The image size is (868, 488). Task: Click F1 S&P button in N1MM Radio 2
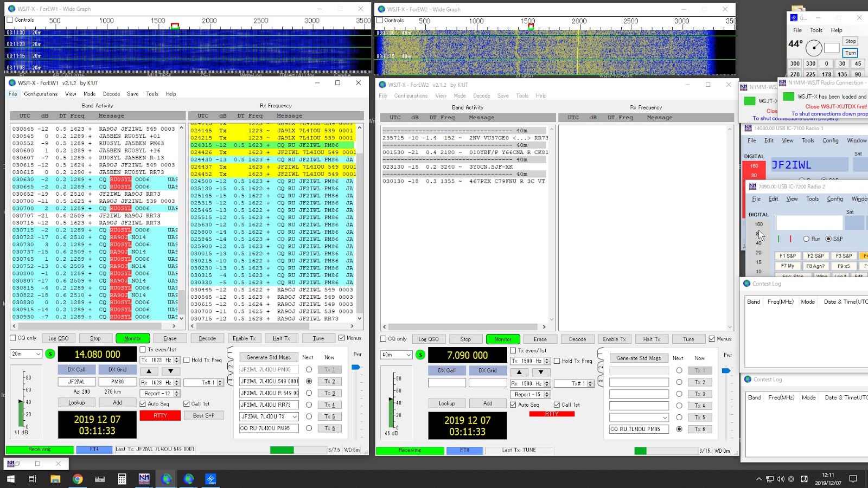pyautogui.click(x=788, y=256)
